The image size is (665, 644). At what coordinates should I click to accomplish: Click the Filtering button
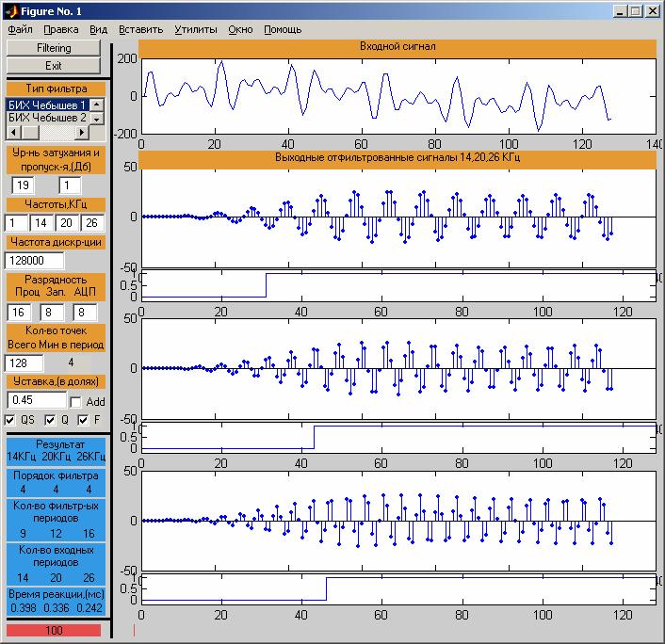coord(54,47)
